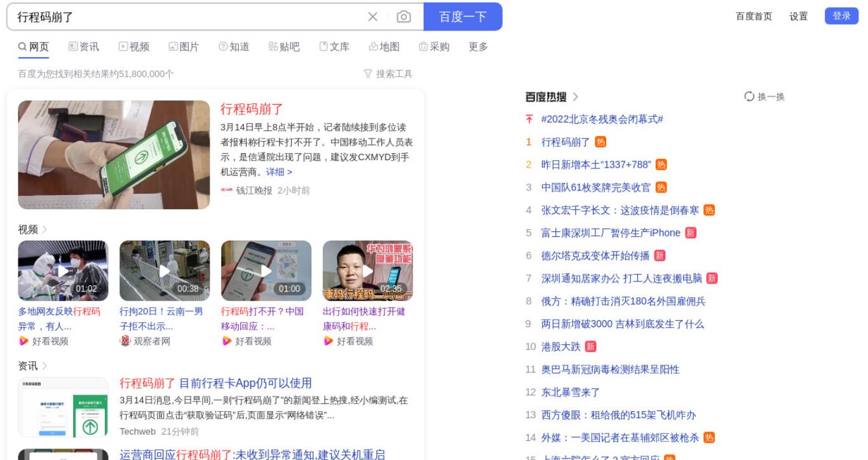Open hot search 俄方：精确打击消灭180名外国雇佣兵
868x460 pixels.
pyautogui.click(x=623, y=301)
